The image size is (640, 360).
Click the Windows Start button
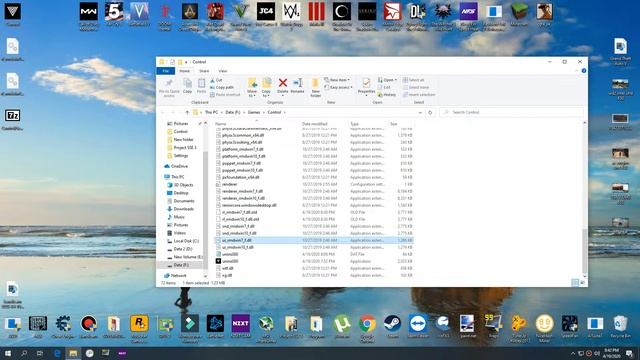tap(8, 353)
